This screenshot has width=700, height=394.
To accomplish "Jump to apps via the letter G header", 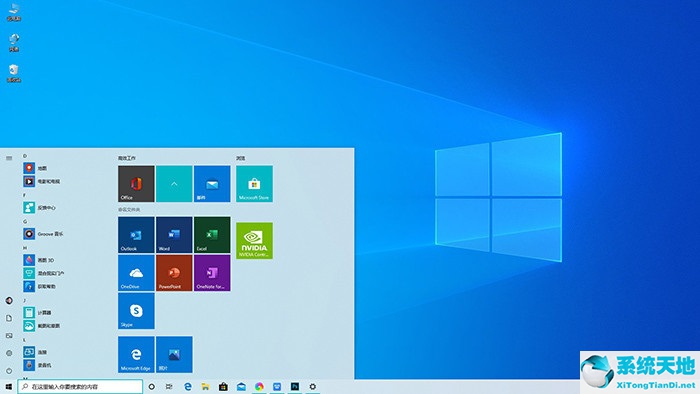I will [x=25, y=221].
